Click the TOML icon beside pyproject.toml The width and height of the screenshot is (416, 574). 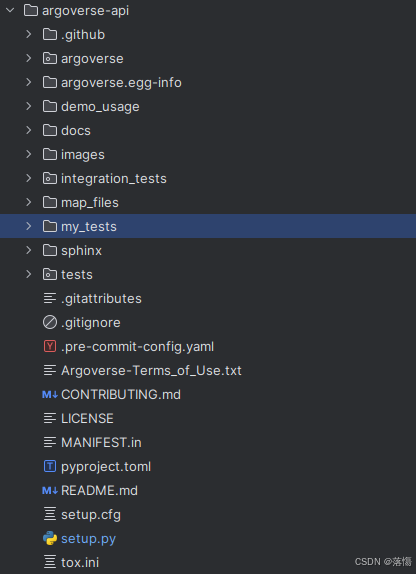[50, 466]
